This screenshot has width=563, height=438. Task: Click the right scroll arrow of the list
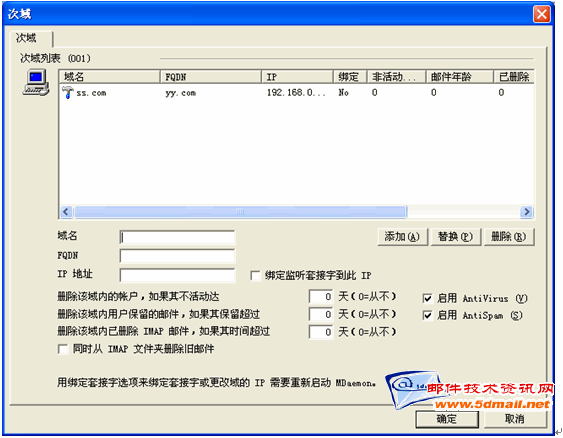pos(526,211)
